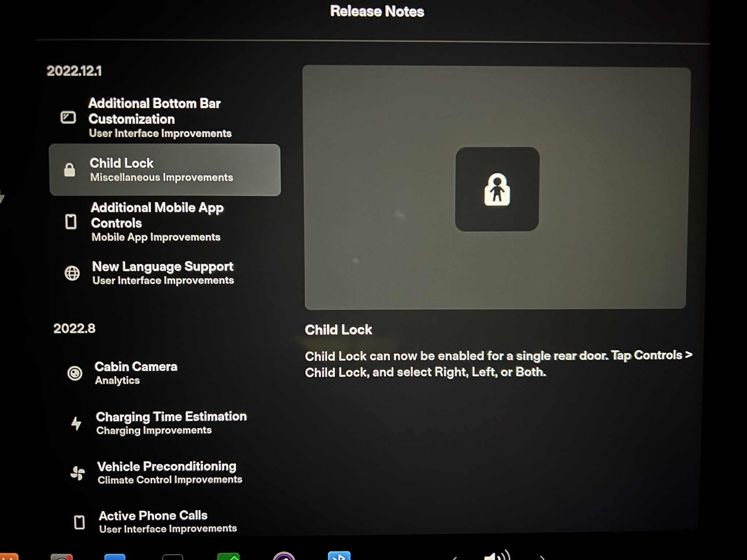Screen dimensions: 747x560
Task: Click the child lock image preview
Action: (497, 189)
